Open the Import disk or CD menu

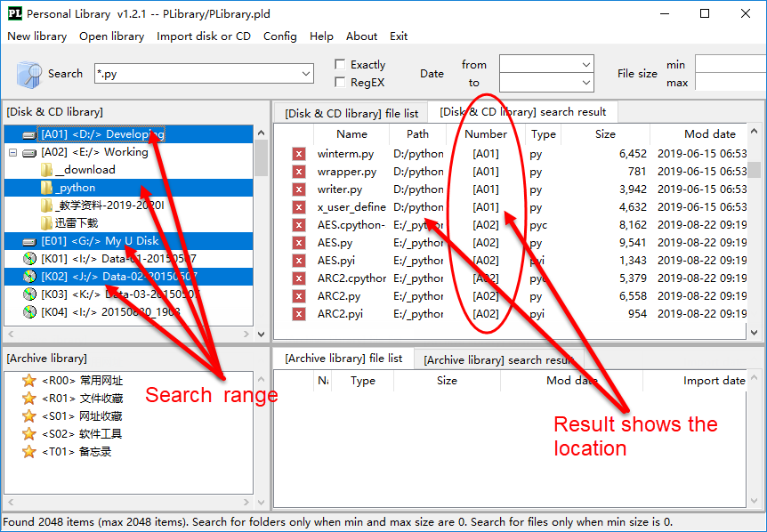pos(204,36)
